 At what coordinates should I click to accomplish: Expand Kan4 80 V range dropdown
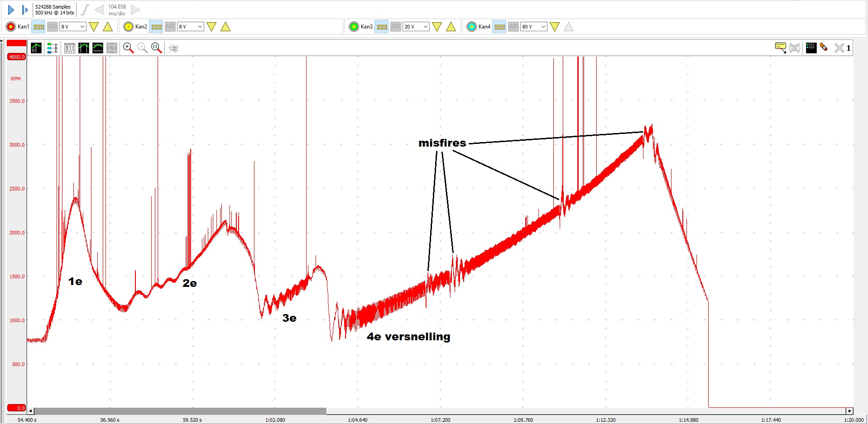click(534, 27)
